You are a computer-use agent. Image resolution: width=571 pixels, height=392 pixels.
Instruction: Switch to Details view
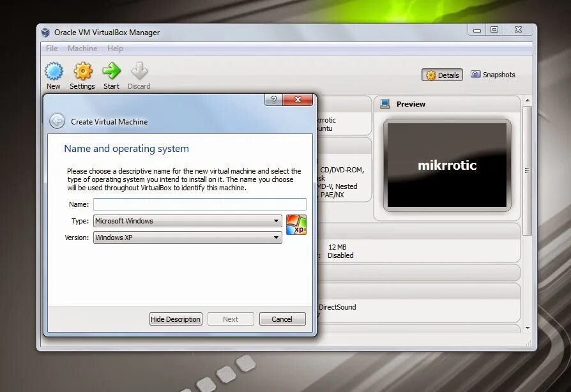(442, 75)
